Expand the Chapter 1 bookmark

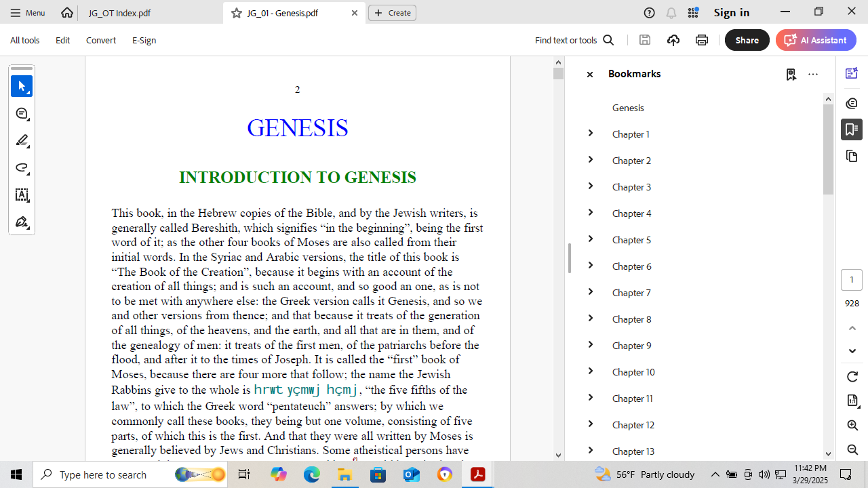coord(590,134)
